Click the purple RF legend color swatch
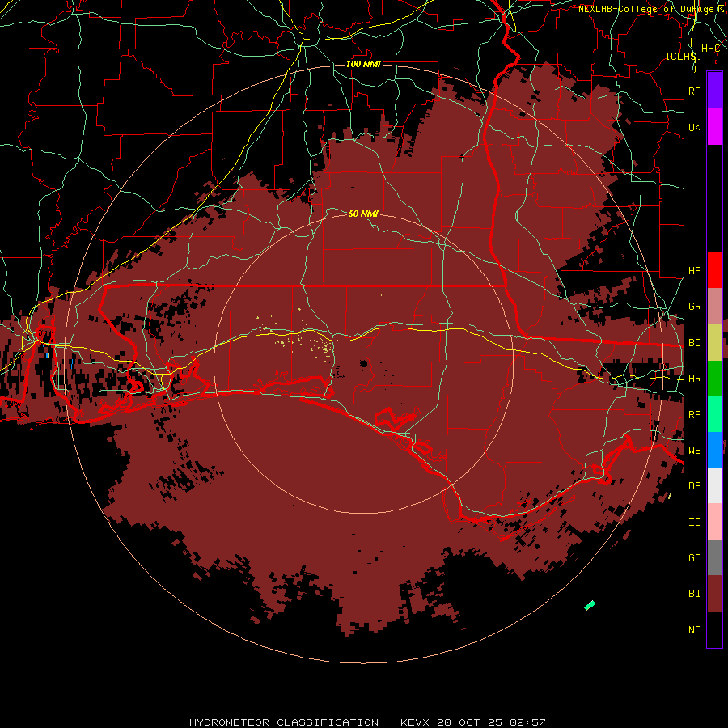The width and height of the screenshot is (728, 728). 714,91
